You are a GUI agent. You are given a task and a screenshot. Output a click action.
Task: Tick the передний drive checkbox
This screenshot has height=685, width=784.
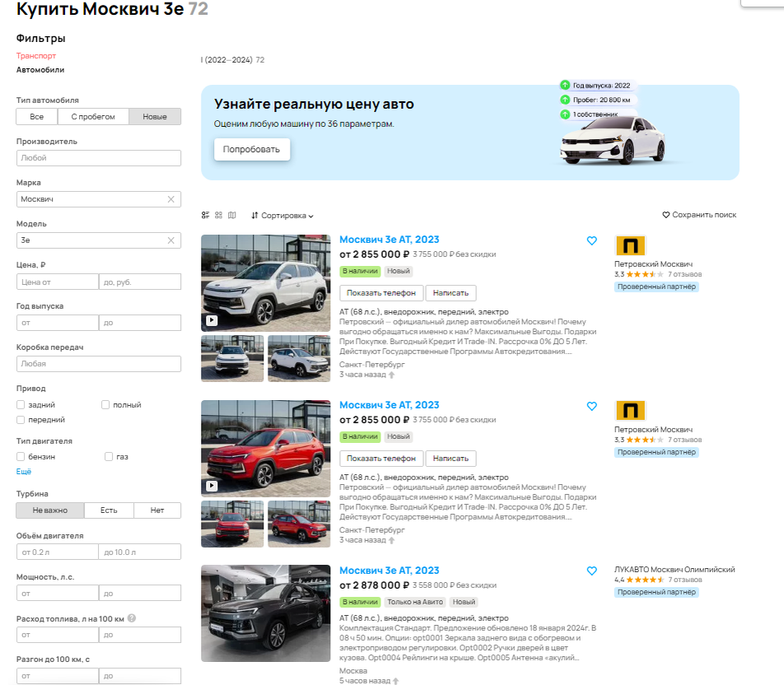click(21, 420)
